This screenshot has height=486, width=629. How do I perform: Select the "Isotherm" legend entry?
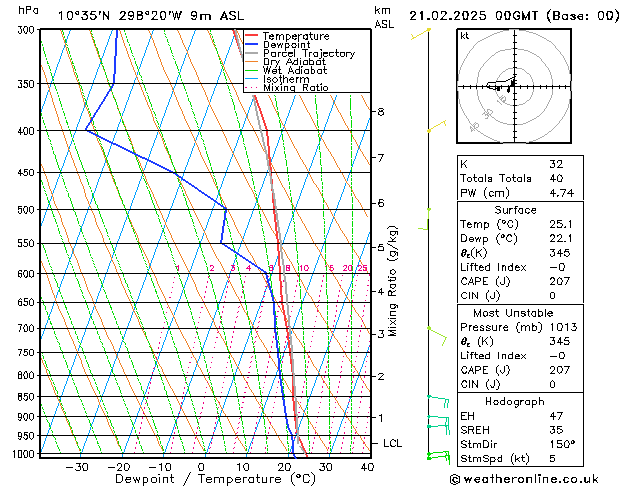click(286, 79)
